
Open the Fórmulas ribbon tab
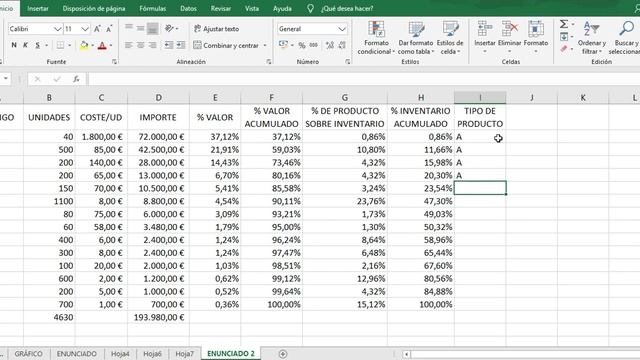(x=153, y=8)
